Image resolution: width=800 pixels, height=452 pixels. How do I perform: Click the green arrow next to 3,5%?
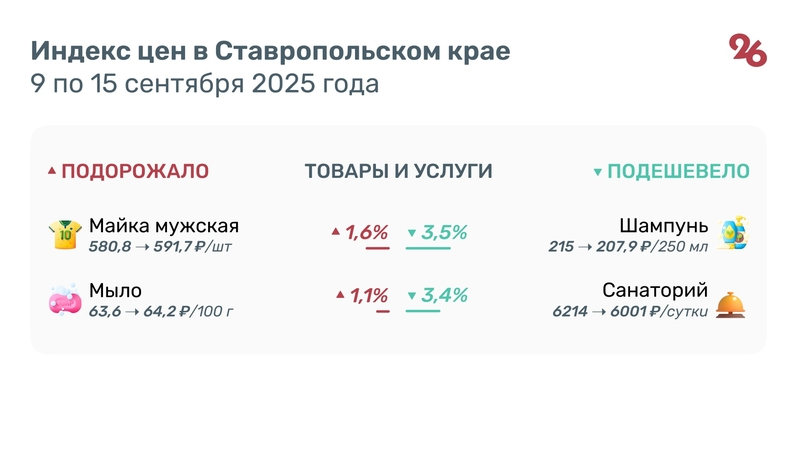(x=412, y=234)
